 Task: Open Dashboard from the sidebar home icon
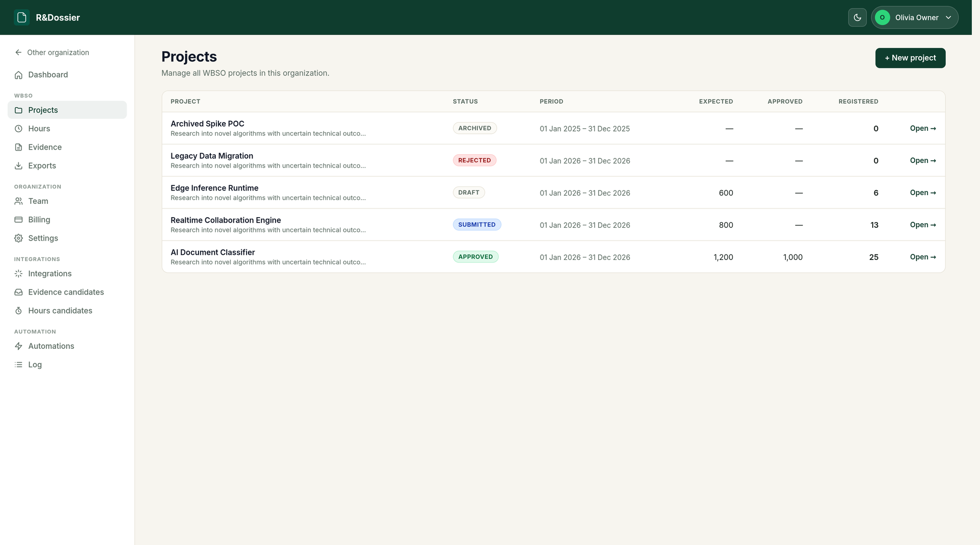18,75
